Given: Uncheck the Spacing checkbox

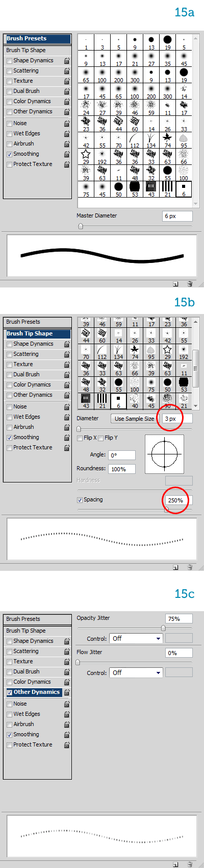Looking at the screenshot, I should (80, 500).
